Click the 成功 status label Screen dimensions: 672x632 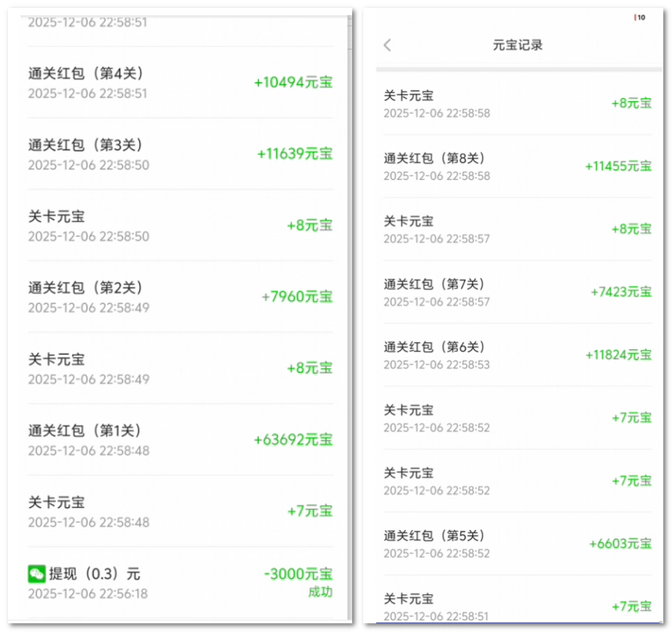coord(320,592)
